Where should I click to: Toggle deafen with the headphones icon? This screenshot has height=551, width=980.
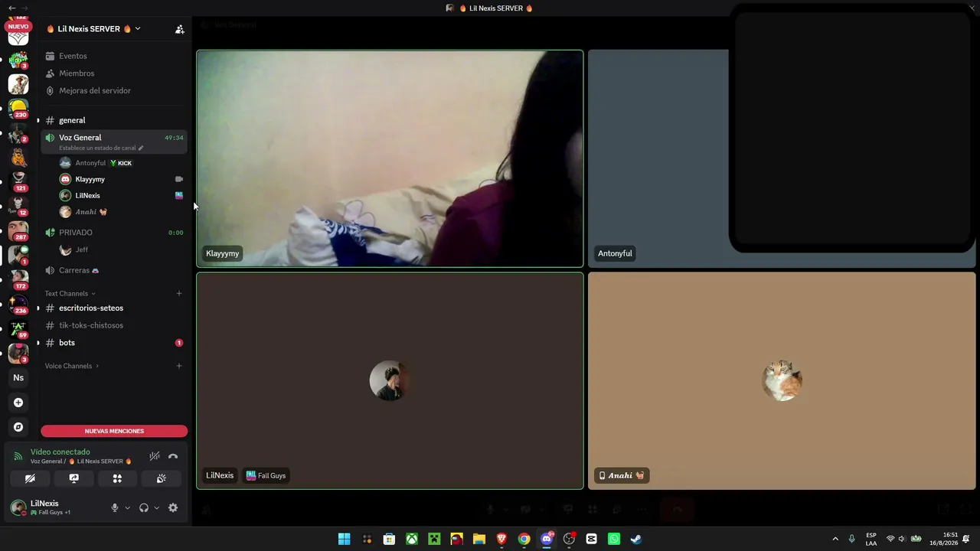pyautogui.click(x=144, y=507)
